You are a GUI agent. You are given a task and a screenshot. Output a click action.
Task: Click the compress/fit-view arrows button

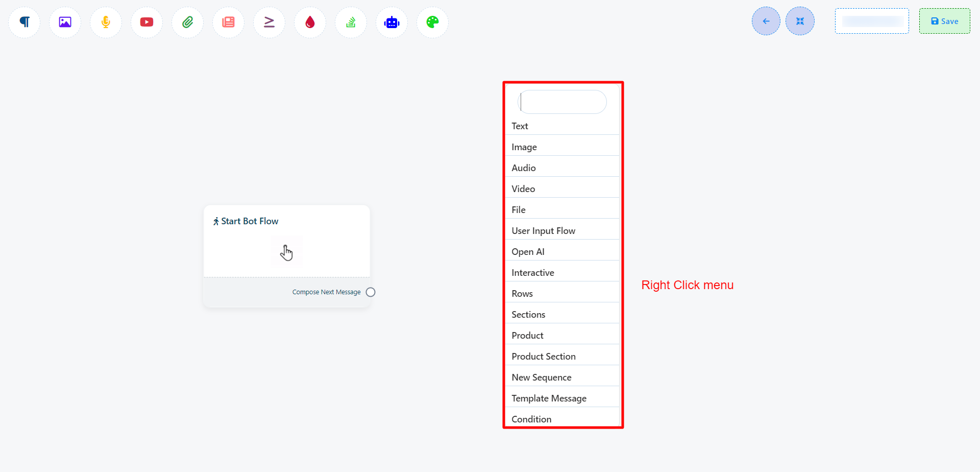tap(800, 21)
